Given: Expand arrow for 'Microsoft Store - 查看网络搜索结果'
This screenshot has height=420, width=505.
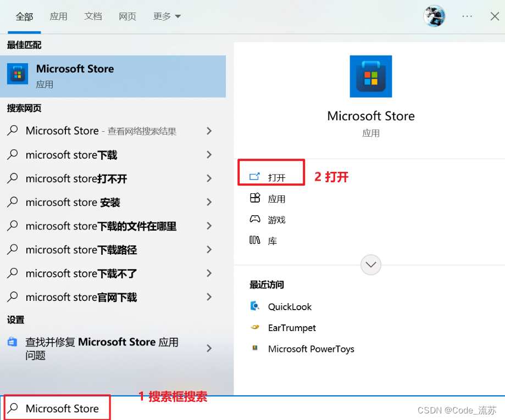Looking at the screenshot, I should tap(209, 131).
